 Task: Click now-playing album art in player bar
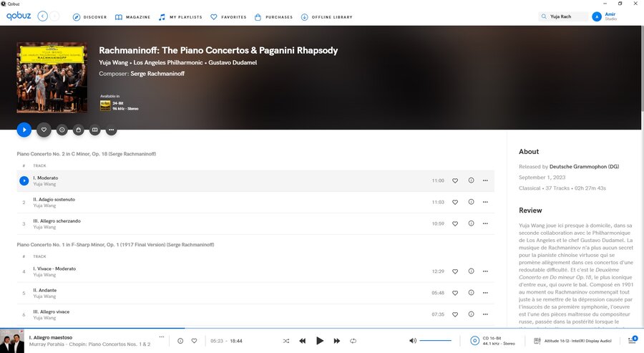(12, 341)
